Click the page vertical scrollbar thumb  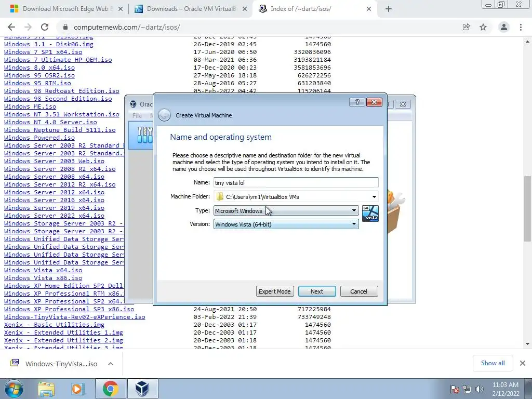527,209
